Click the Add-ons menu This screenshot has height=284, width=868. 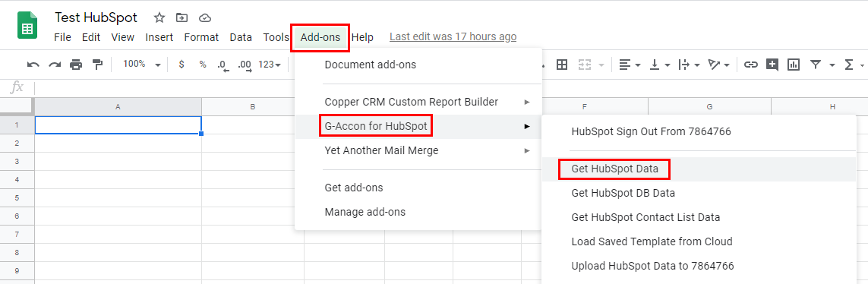coord(320,37)
